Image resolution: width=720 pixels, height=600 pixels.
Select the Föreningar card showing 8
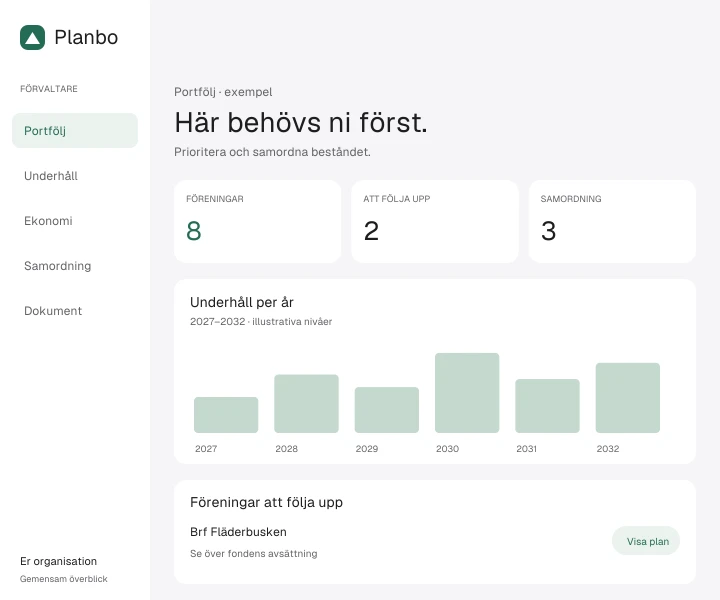[258, 222]
